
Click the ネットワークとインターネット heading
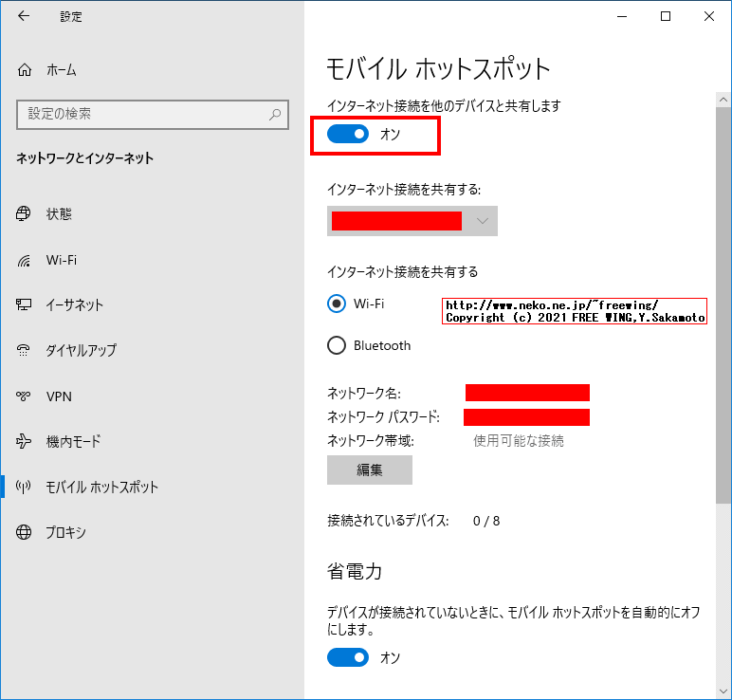(x=84, y=158)
